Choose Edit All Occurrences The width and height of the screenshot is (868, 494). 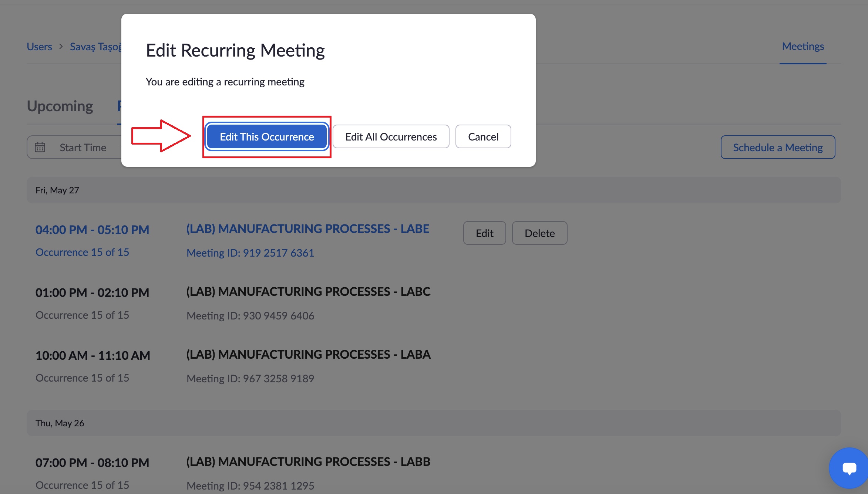pos(391,137)
